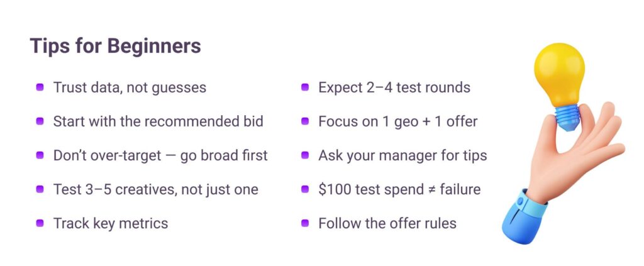The image size is (644, 266).
Task: Click 'Focus on 1 geo + 1 offer'
Action: tap(398, 121)
